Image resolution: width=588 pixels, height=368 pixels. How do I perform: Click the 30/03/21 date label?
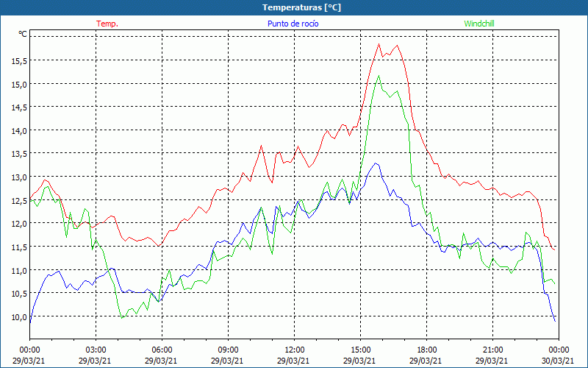point(558,361)
